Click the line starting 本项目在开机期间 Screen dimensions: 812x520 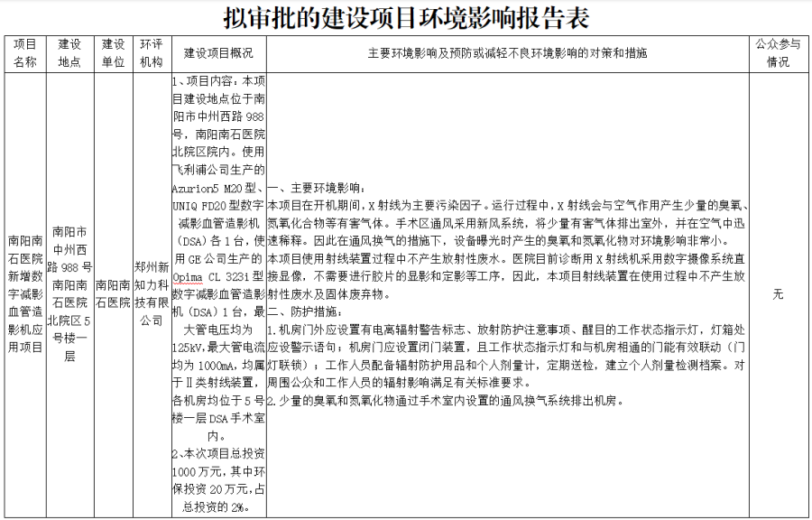click(507, 206)
